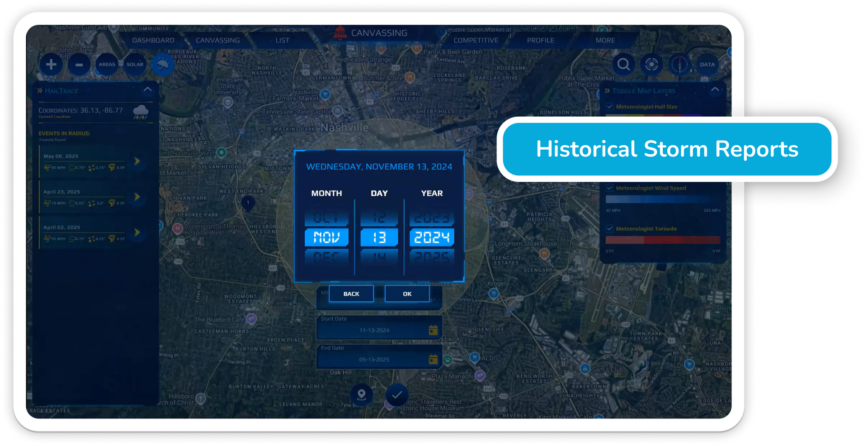The width and height of the screenshot is (868, 446).
Task: Collapse the HailTrace panel
Action: 147,90
